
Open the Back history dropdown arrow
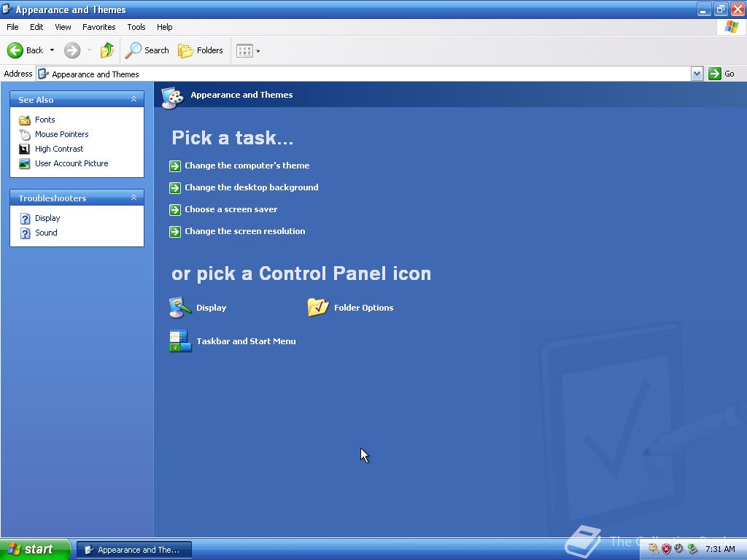point(52,50)
